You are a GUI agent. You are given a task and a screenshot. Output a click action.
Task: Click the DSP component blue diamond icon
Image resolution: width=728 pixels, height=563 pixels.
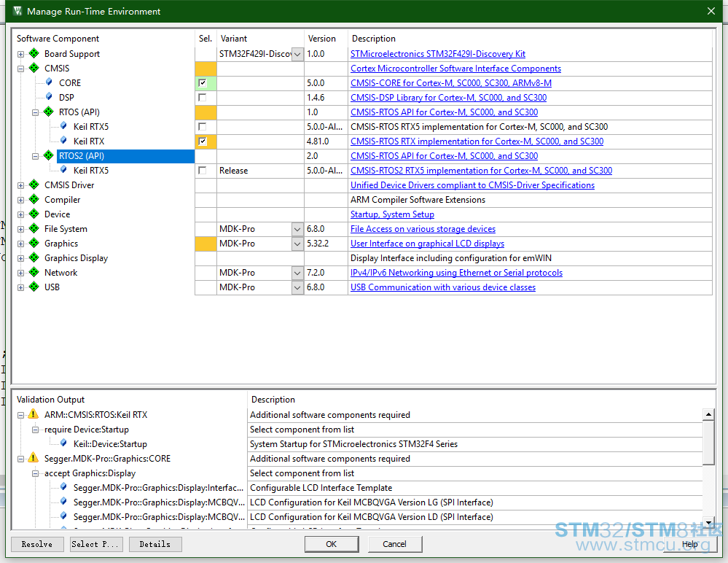pyautogui.click(x=49, y=96)
